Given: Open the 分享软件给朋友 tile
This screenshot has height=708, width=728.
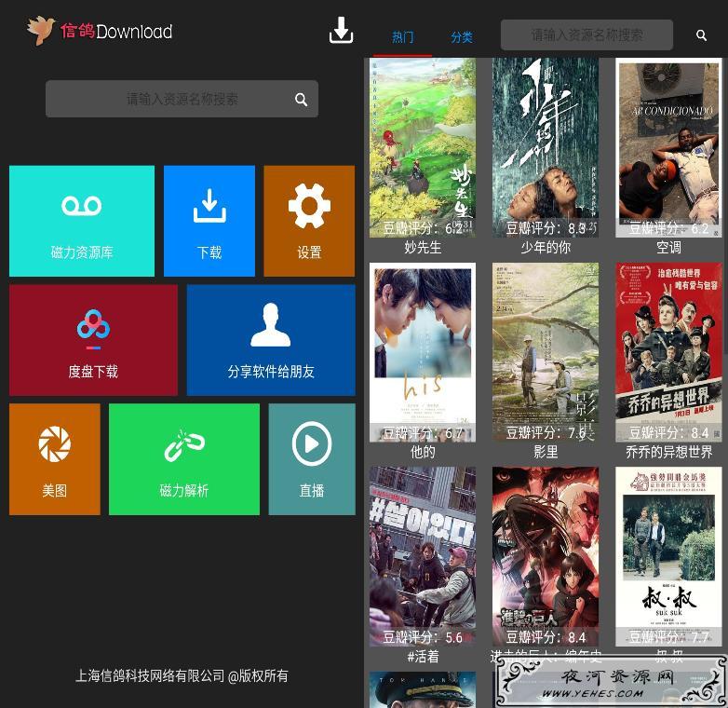Looking at the screenshot, I should pos(271,340).
